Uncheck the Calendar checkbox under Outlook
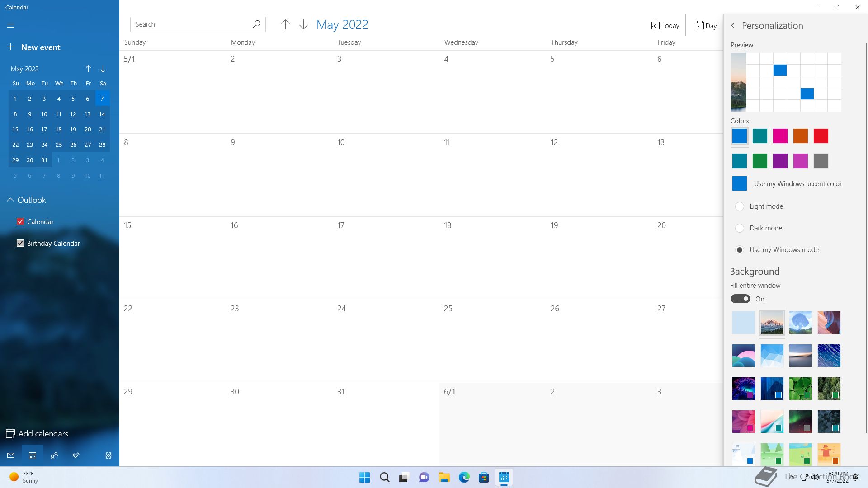 click(20, 221)
